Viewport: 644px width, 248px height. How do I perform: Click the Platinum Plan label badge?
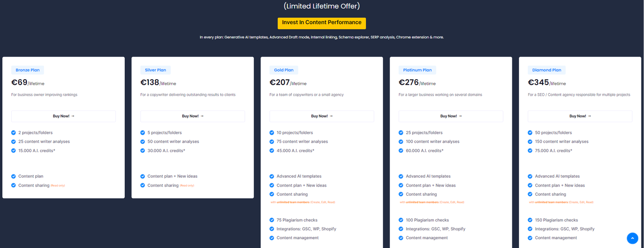click(x=417, y=70)
